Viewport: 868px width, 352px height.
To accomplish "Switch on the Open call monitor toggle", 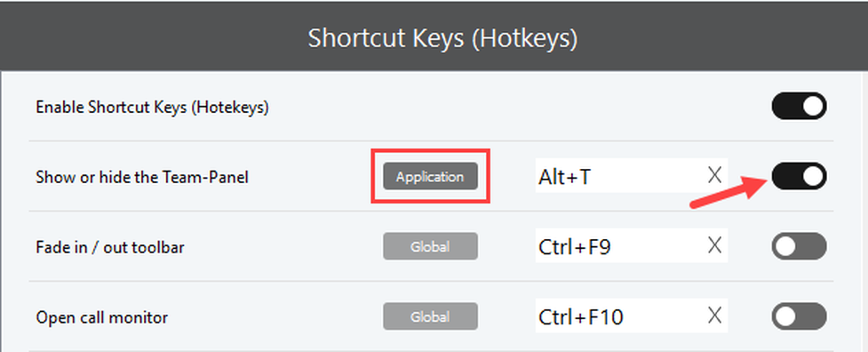I will click(x=799, y=316).
